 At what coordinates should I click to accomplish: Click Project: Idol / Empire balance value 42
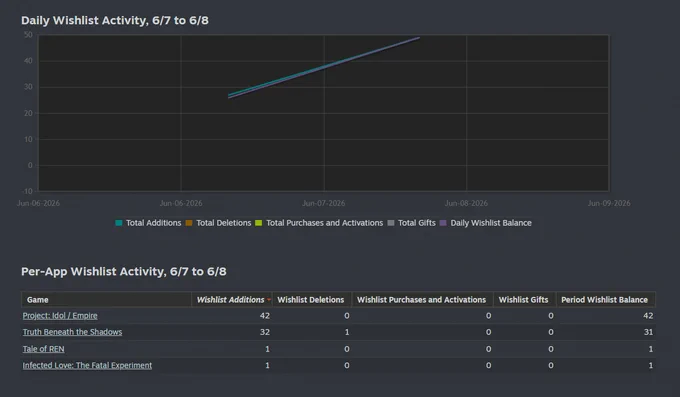pyautogui.click(x=648, y=316)
